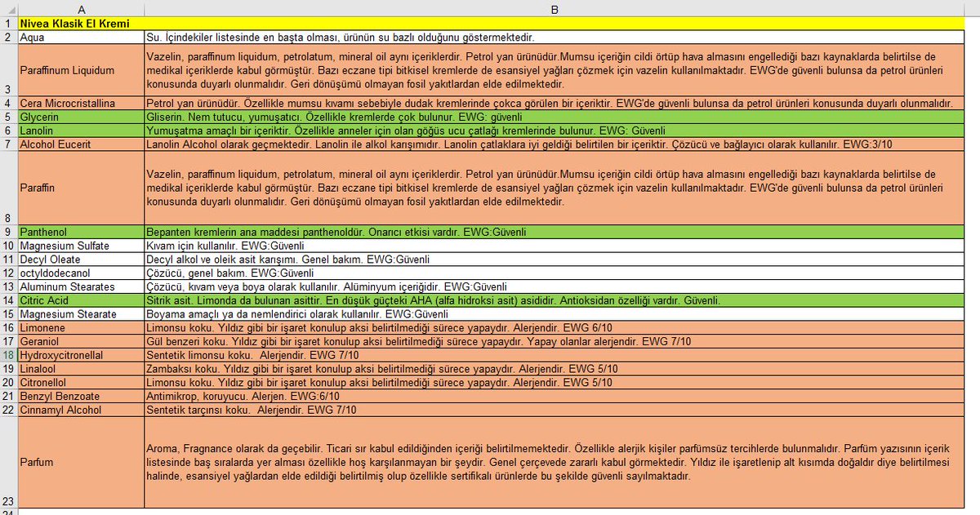Click the 'octyldodecanol' cell
Screen dimensions: 980x515
coord(80,273)
